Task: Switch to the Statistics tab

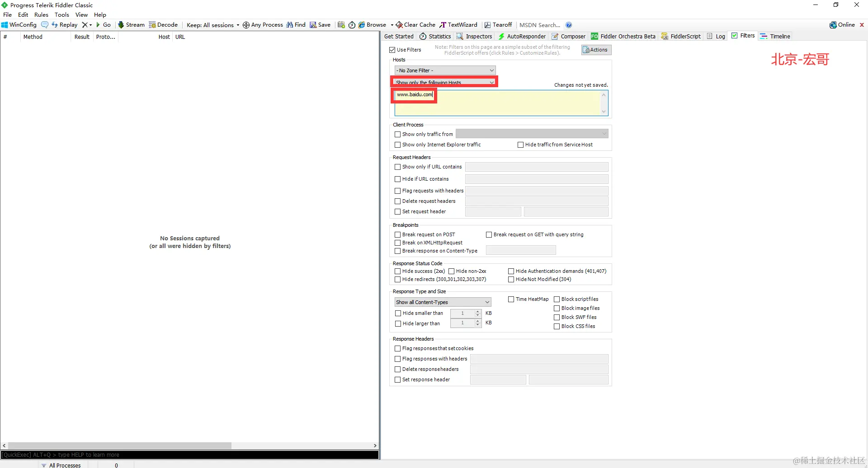Action: (x=435, y=36)
